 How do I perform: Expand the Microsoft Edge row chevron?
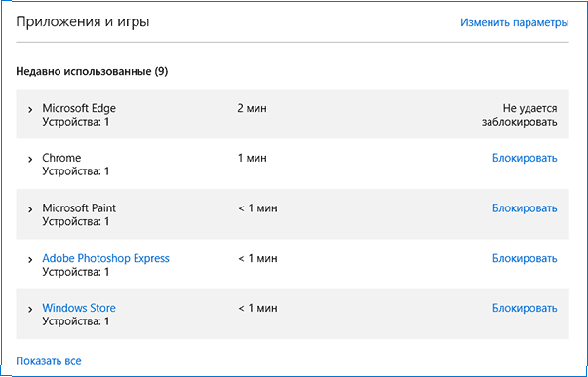pyautogui.click(x=30, y=110)
